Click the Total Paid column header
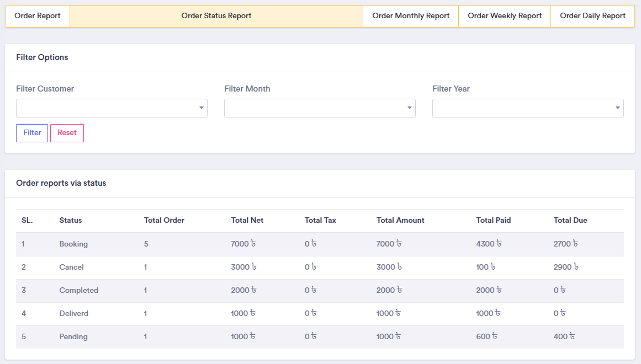This screenshot has width=641, height=364. (x=494, y=221)
